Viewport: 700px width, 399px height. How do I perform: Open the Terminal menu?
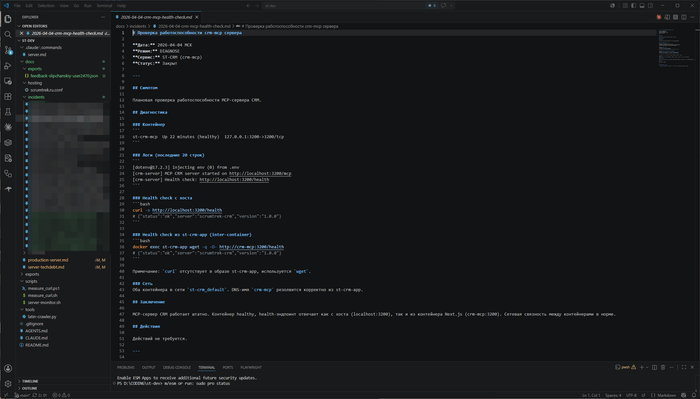[104, 5]
